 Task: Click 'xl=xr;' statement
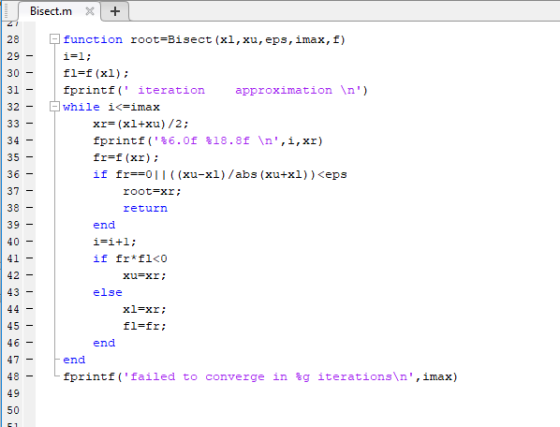point(145,309)
